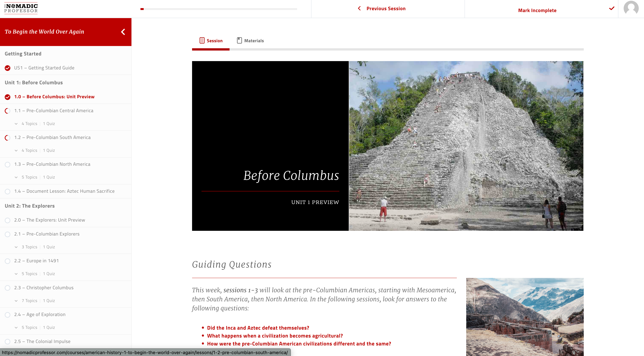Click the red checkmark beside Mark Incomplete
This screenshot has height=356, width=644.
(x=611, y=8)
